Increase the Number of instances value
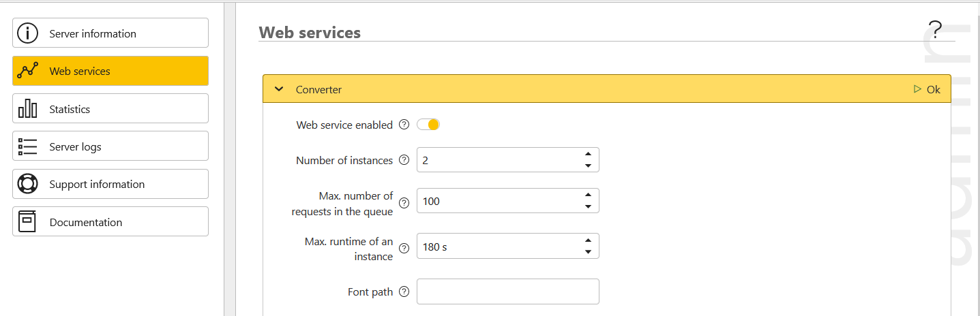 pyautogui.click(x=588, y=155)
